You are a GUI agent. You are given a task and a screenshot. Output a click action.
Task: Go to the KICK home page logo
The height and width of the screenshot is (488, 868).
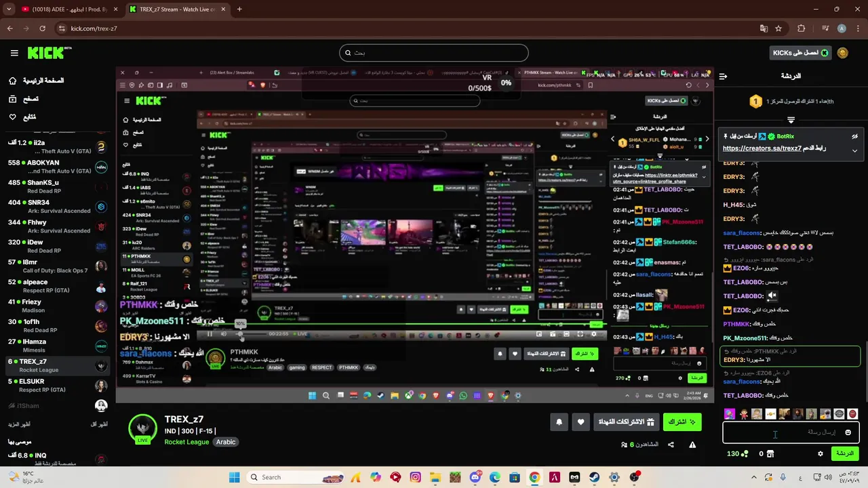pyautogui.click(x=50, y=53)
